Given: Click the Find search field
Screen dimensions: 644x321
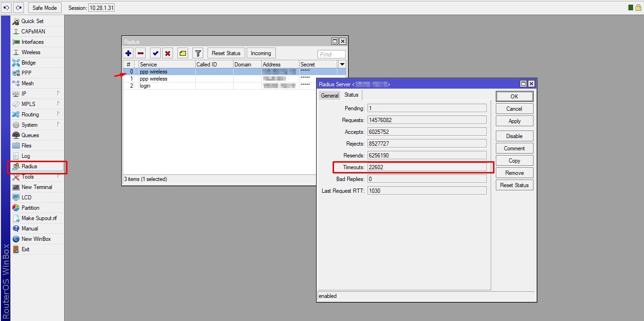Looking at the screenshot, I should point(332,54).
